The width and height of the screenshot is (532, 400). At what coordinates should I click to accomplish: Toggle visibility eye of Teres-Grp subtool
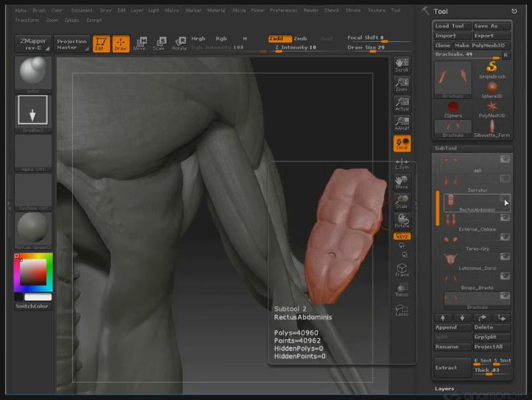[505, 237]
